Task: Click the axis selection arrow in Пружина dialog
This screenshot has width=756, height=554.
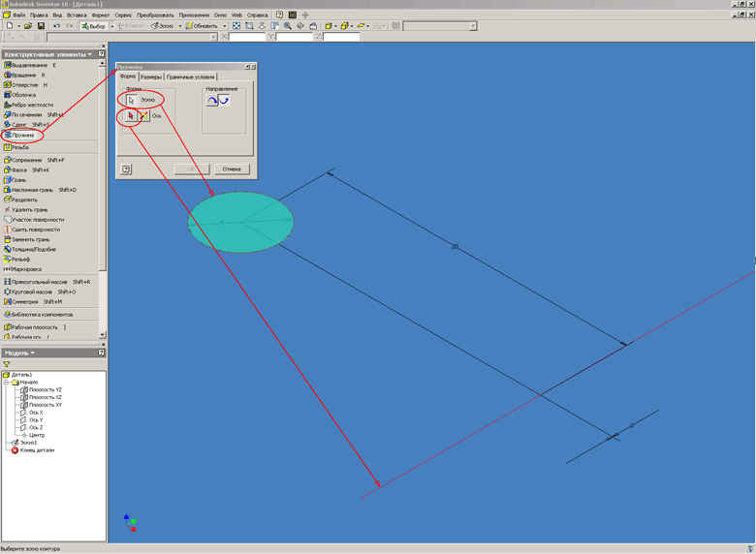Action: click(131, 116)
